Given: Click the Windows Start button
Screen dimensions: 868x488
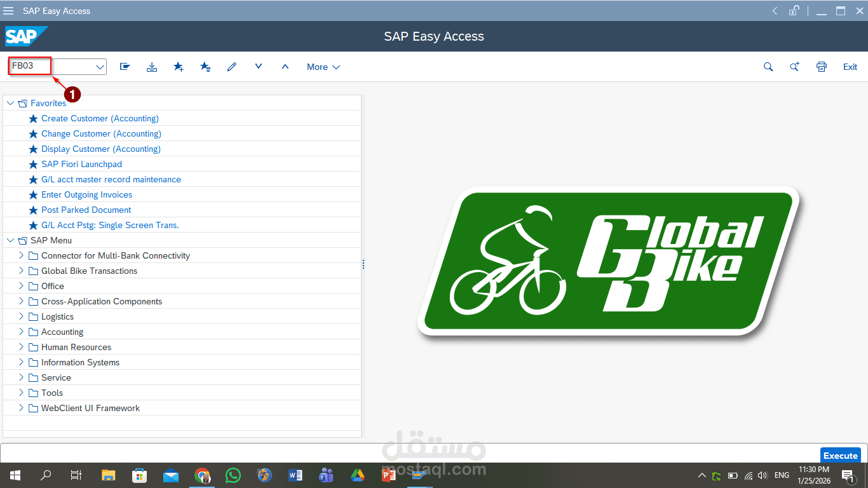Looking at the screenshot, I should click(15, 475).
